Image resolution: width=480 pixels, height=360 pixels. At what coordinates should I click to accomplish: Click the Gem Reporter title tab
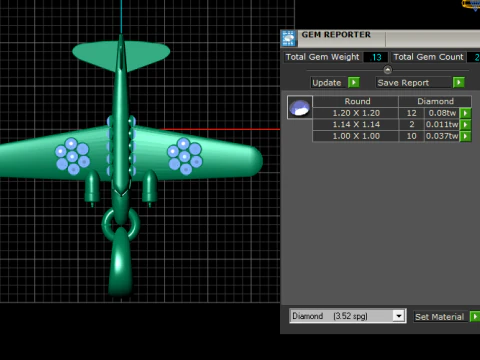(x=336, y=35)
